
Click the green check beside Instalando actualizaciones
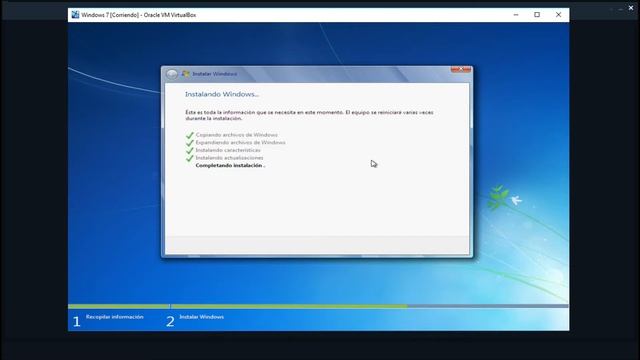pos(189,158)
